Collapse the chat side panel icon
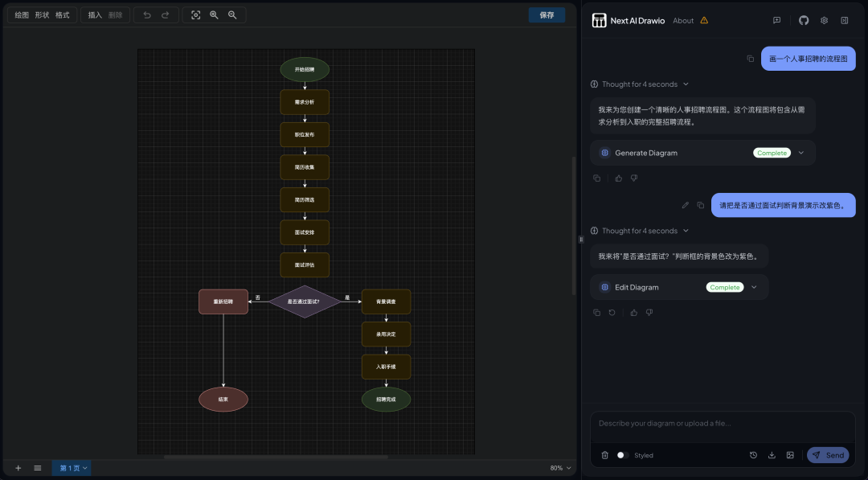This screenshot has height=480, width=868. (845, 21)
